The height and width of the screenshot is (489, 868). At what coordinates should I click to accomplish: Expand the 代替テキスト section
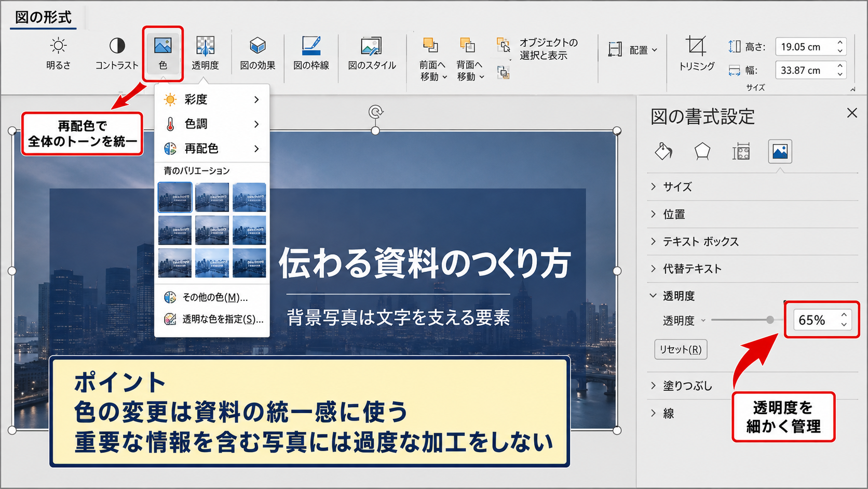pos(752,269)
